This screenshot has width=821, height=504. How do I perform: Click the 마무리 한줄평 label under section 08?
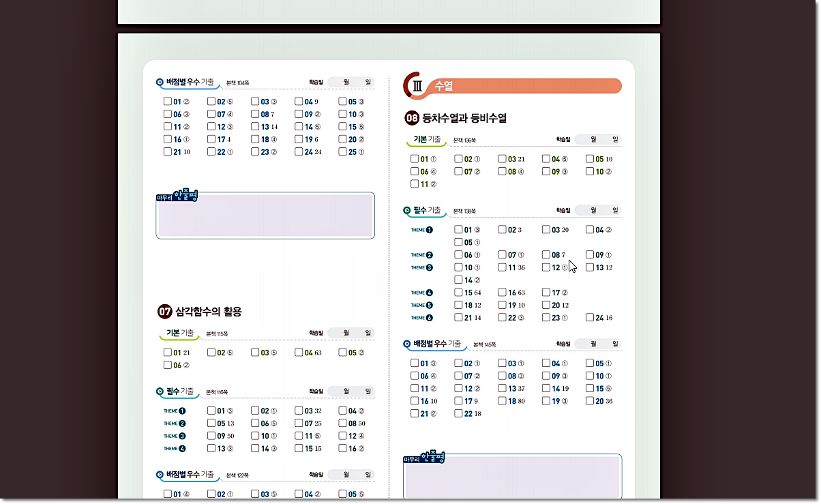tap(423, 458)
